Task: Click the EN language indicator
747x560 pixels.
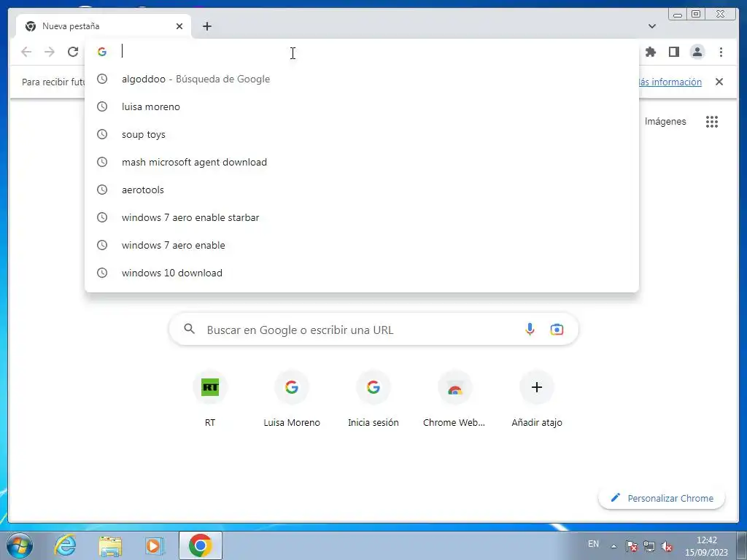Action: (x=593, y=544)
